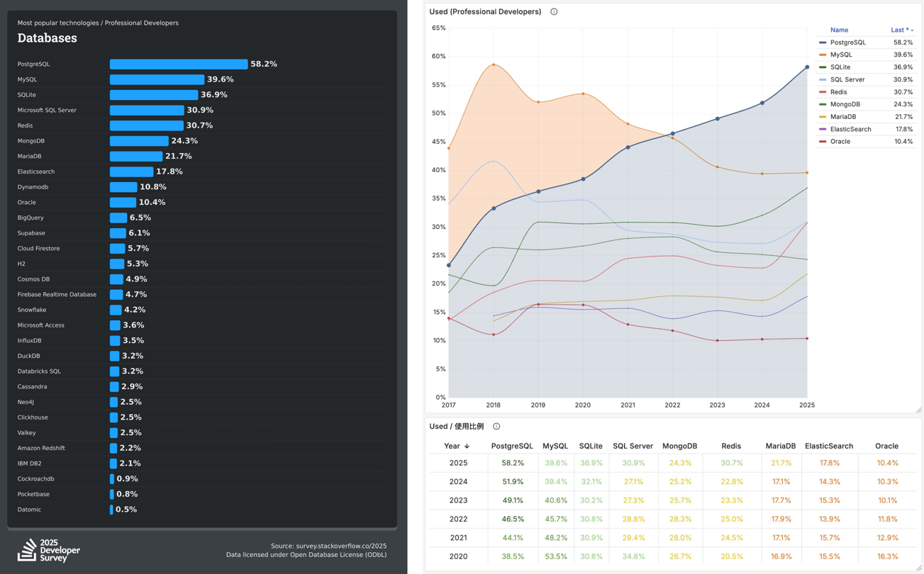Click the Stack Overflow Developer Survey logo
Screen dimensions: 924x574
(x=48, y=551)
